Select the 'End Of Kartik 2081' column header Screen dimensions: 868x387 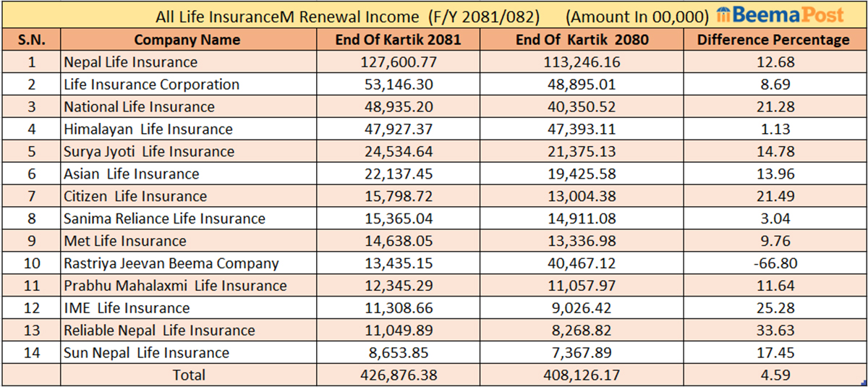[398, 40]
